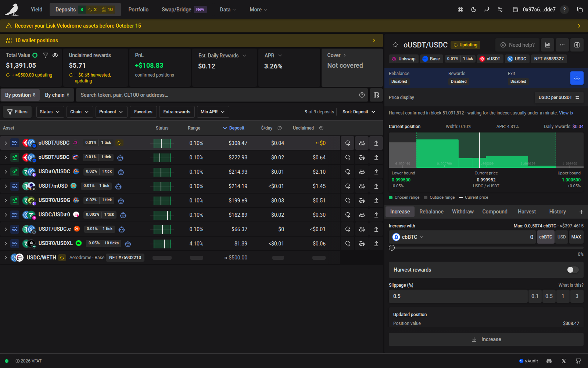Open the settings sliders icon in the top bar
Image resolution: width=588 pixels, height=368 pixels.
tap(500, 10)
